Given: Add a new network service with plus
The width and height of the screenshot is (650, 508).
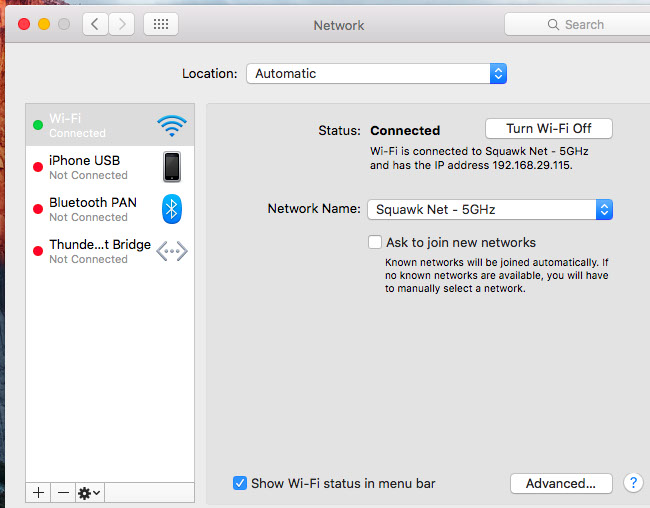Looking at the screenshot, I should click(x=38, y=493).
